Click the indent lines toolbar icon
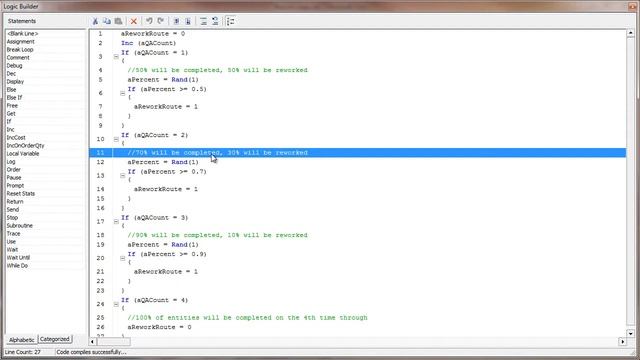 203,21
